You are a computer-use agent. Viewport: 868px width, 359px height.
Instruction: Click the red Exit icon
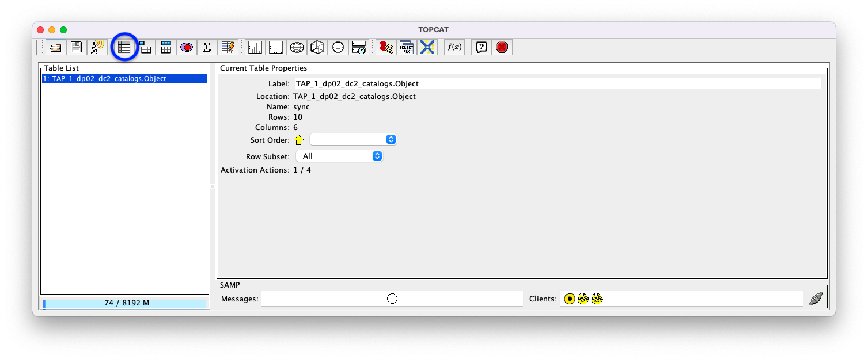click(502, 47)
